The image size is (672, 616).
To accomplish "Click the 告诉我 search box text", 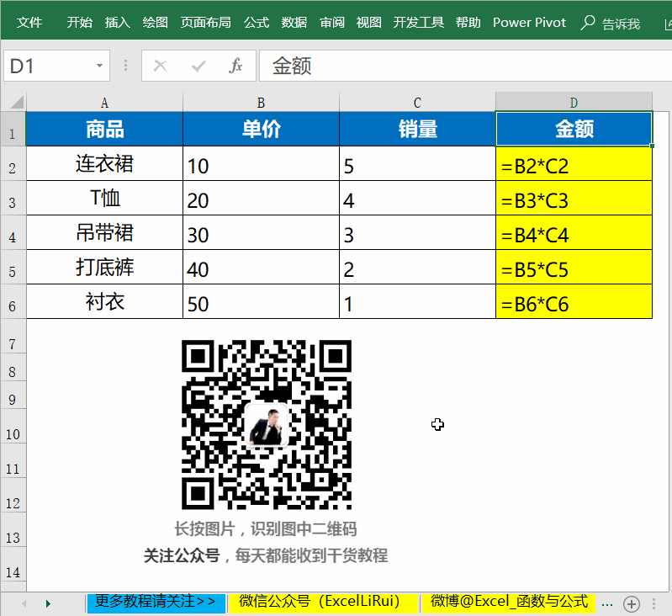I will point(621,24).
